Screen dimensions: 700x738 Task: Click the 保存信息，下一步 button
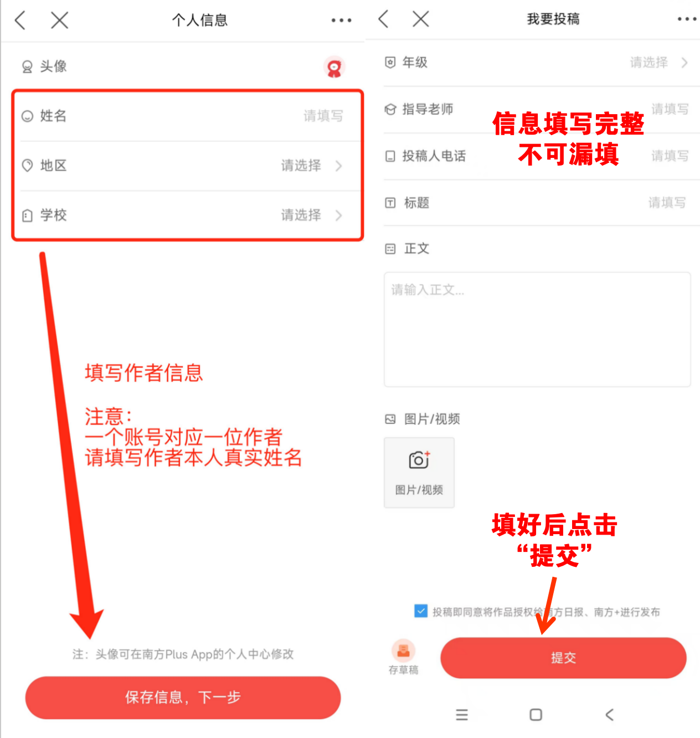coord(183,698)
